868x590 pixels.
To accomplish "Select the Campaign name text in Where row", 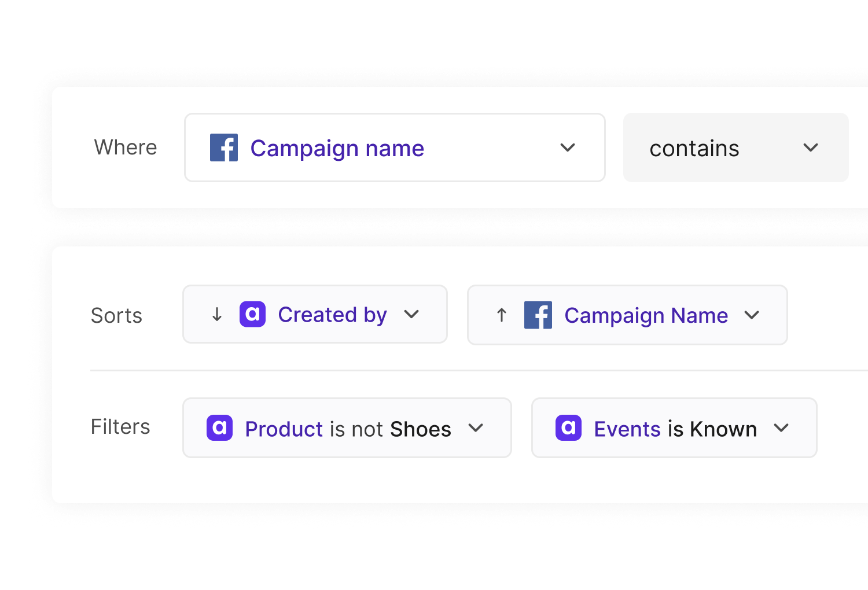I will [337, 148].
